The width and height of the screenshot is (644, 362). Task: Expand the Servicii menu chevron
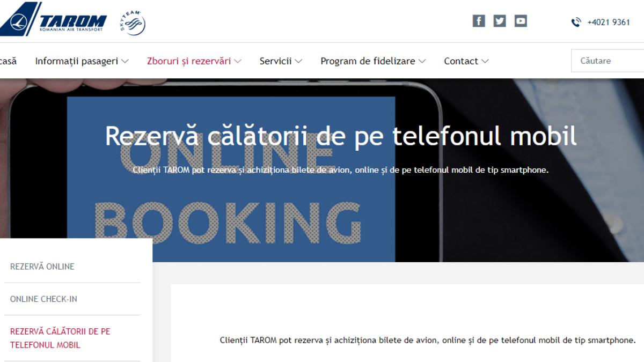click(298, 61)
